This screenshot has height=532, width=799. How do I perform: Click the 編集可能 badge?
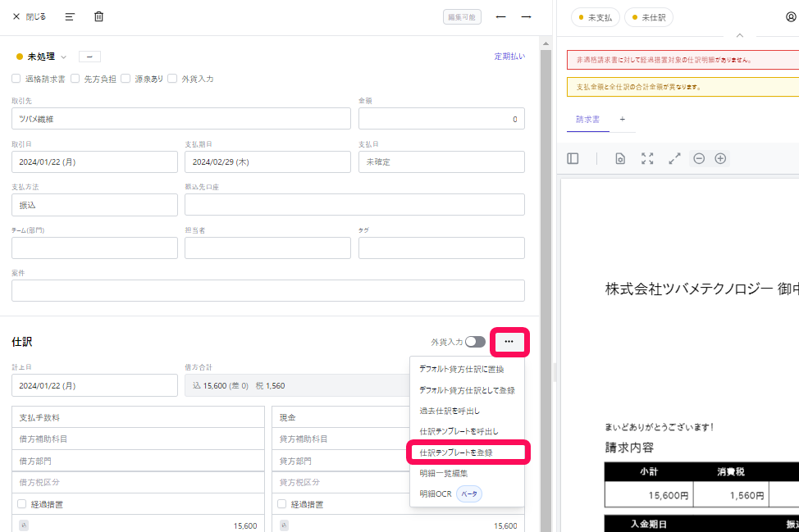click(x=462, y=16)
